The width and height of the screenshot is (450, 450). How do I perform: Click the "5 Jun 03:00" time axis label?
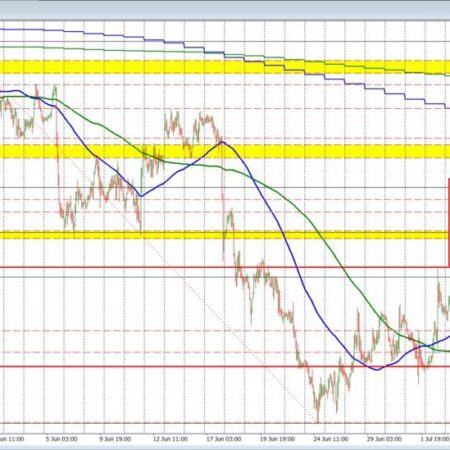point(62,439)
